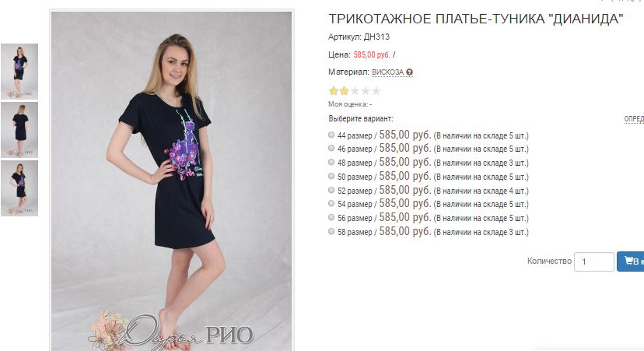
Task: Give the product five stars
Action: point(376,91)
